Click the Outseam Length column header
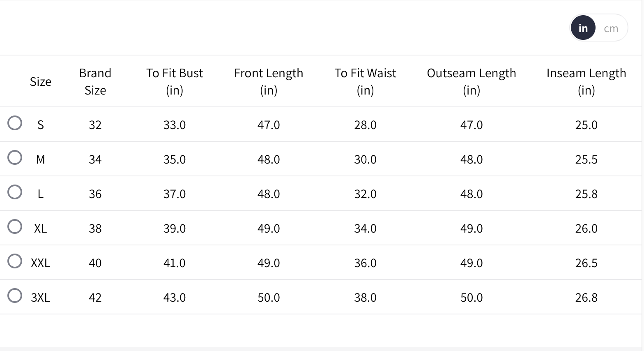 pyautogui.click(x=471, y=81)
